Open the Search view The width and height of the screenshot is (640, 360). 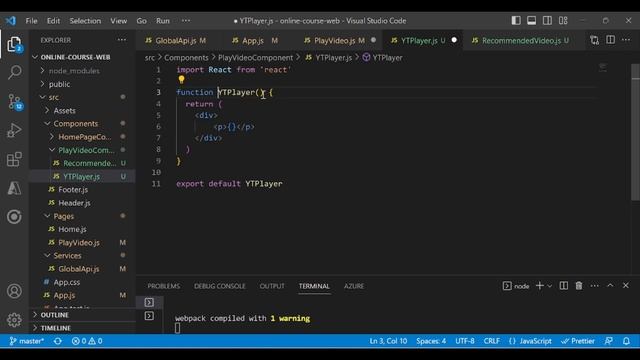click(15, 72)
